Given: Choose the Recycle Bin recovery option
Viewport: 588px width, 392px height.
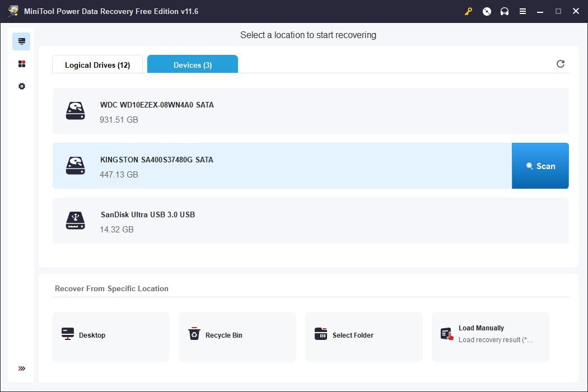Looking at the screenshot, I should point(237,337).
